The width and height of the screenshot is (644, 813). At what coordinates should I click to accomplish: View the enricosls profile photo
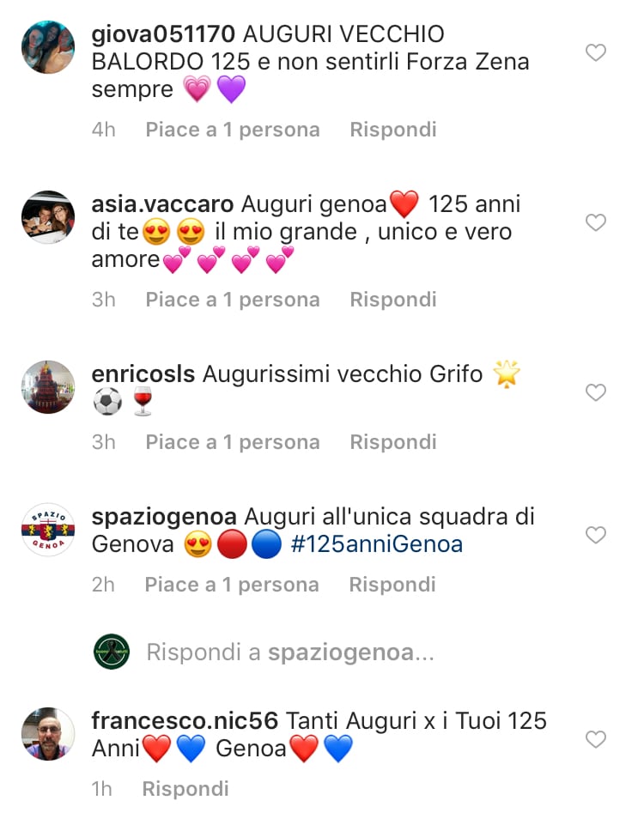48,387
